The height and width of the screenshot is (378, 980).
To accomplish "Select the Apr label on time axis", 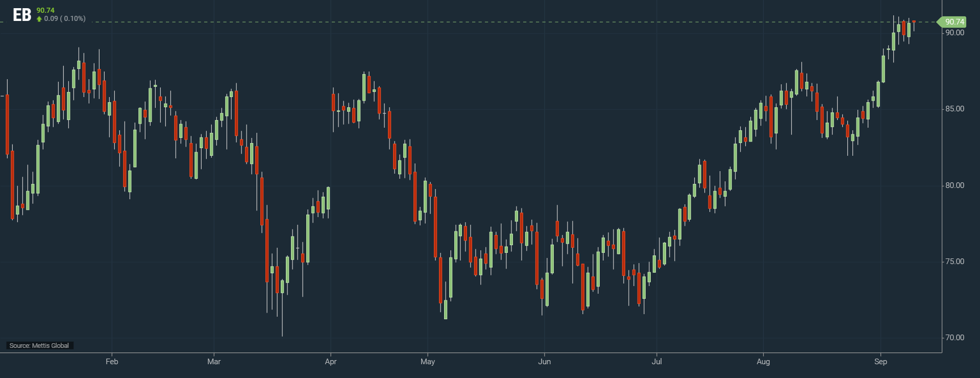I will click(331, 362).
